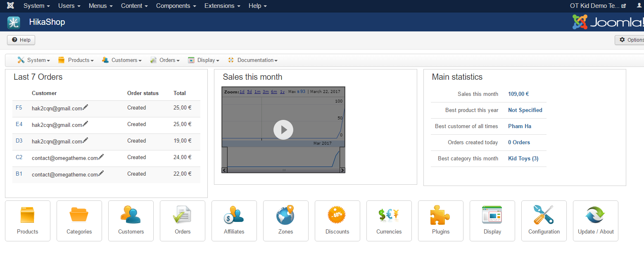Expand the Content menu

point(134,6)
